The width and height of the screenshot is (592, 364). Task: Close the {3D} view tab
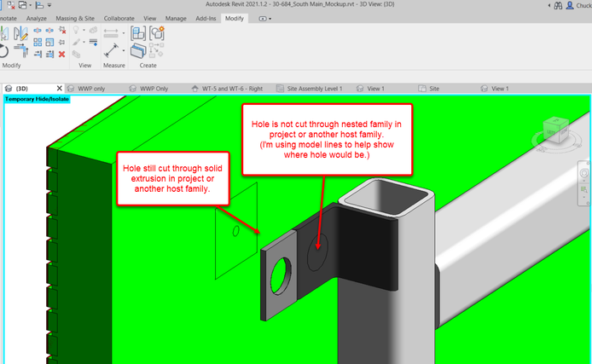tap(59, 89)
